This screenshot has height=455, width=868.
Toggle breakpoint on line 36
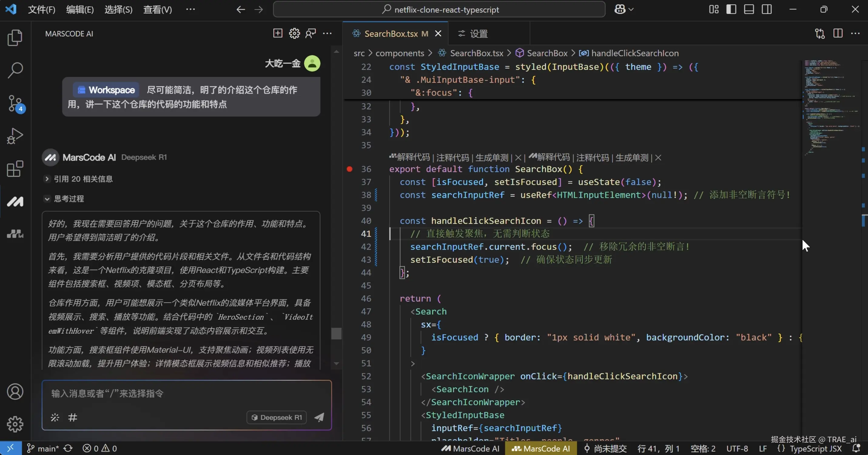349,169
